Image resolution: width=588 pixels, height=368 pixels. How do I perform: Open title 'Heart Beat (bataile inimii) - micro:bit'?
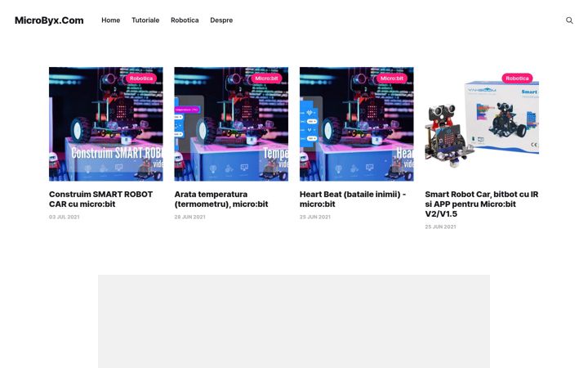pyautogui.click(x=353, y=199)
